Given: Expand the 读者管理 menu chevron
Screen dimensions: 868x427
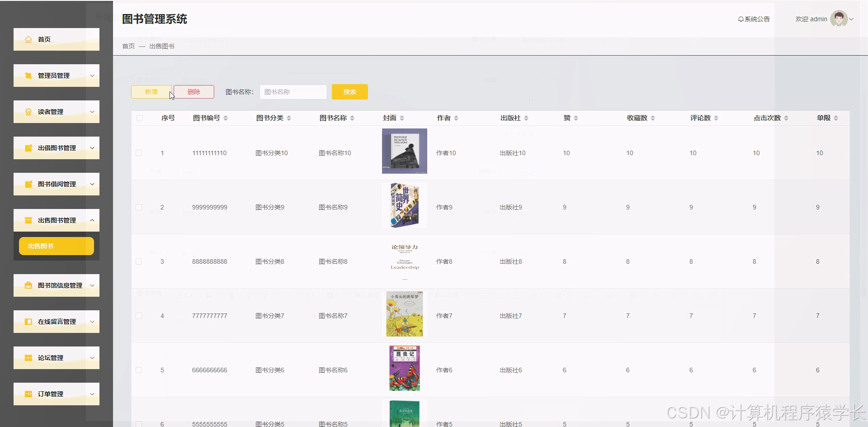Looking at the screenshot, I should pos(92,112).
